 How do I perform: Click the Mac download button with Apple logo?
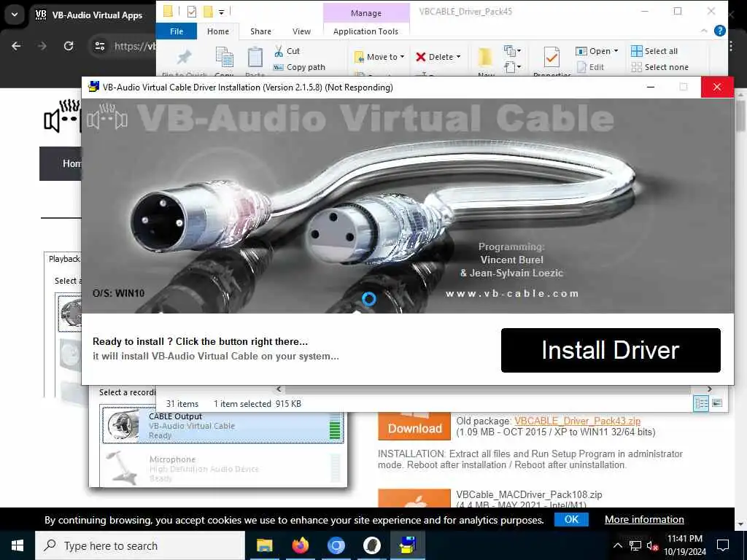414,499
